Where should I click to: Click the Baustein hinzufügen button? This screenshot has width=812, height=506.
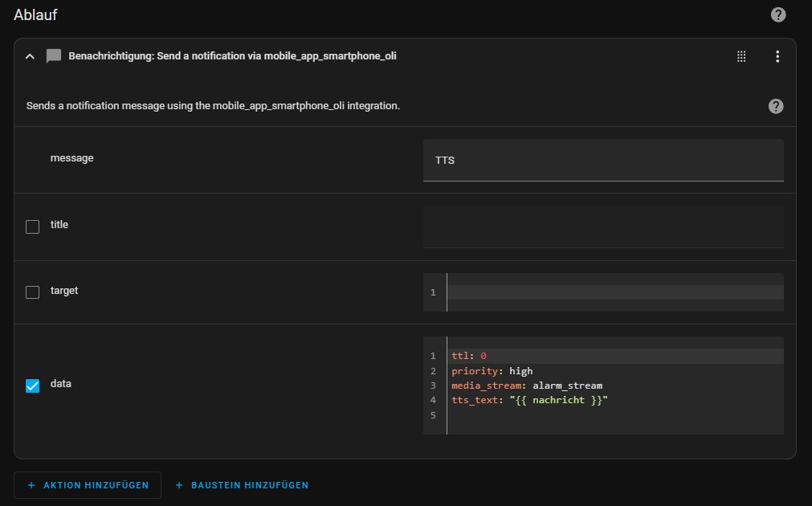pyautogui.click(x=242, y=485)
